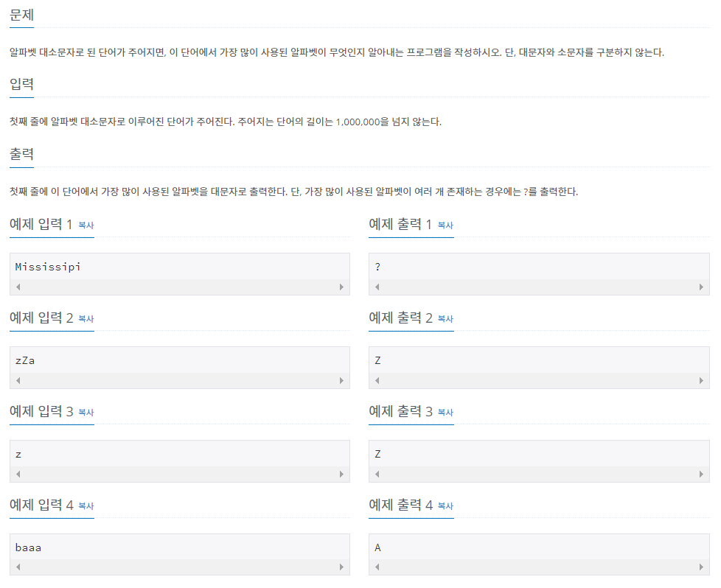721x588 pixels.
Task: Click the ? sample output text
Action: 377,267
